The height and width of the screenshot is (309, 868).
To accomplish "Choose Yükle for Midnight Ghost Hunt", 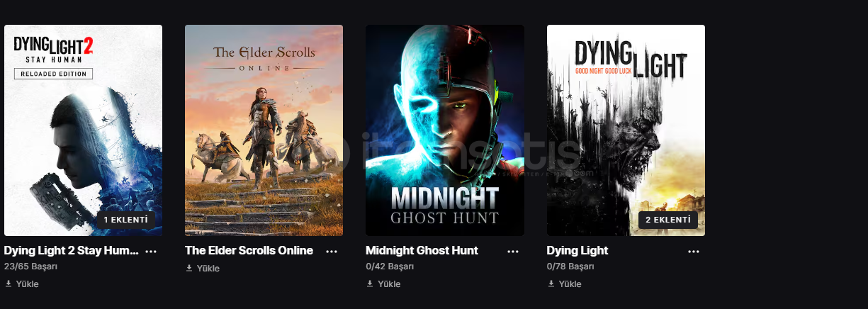I will 389,283.
